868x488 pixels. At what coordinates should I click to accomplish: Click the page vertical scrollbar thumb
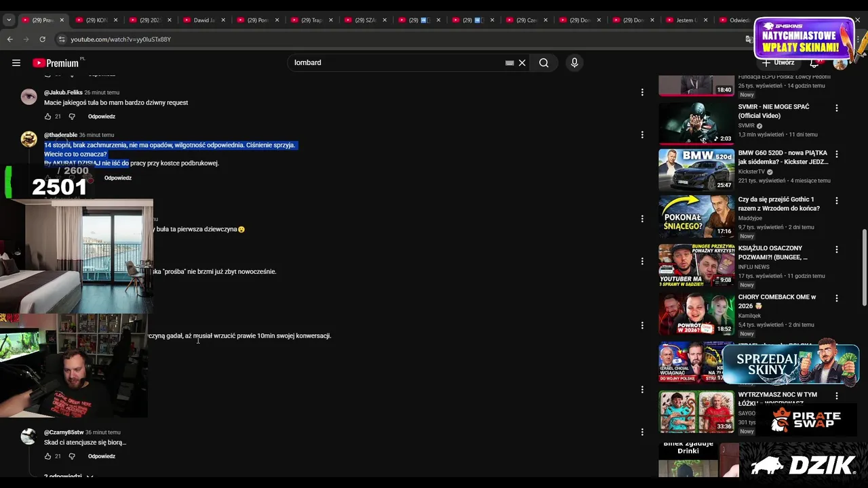(x=864, y=268)
